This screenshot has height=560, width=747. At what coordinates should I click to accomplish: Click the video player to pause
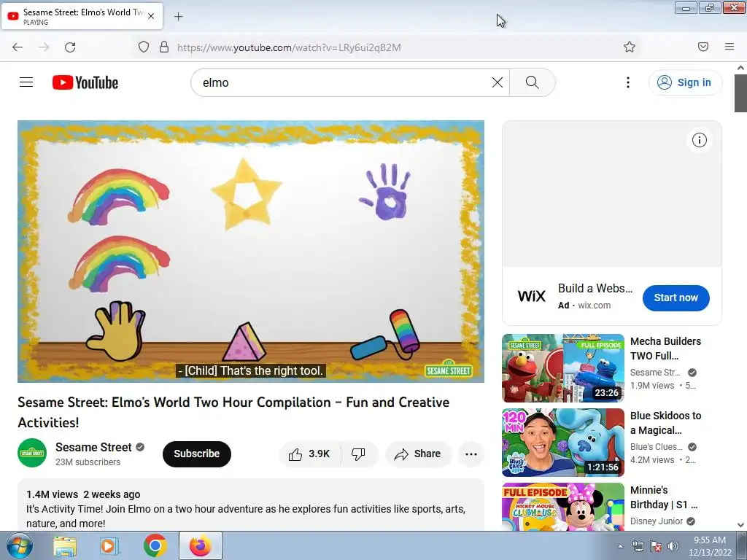click(x=251, y=251)
